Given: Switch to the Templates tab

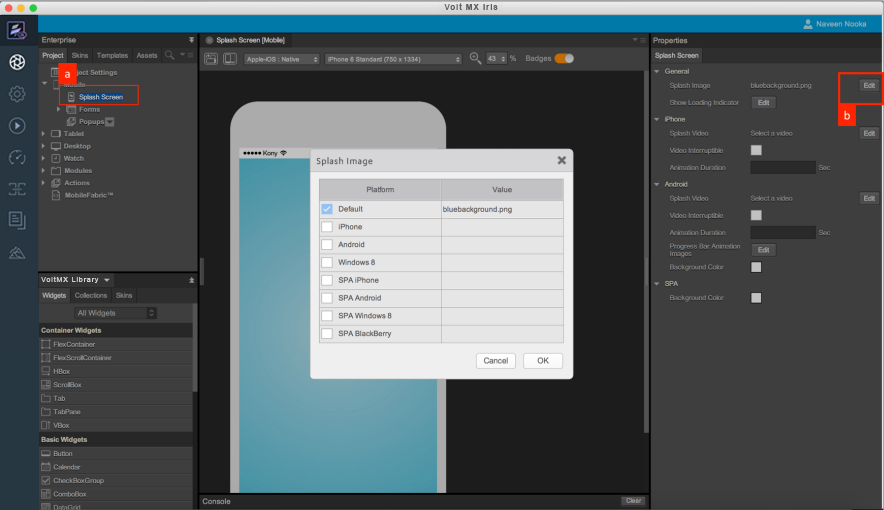Looking at the screenshot, I should pos(112,55).
